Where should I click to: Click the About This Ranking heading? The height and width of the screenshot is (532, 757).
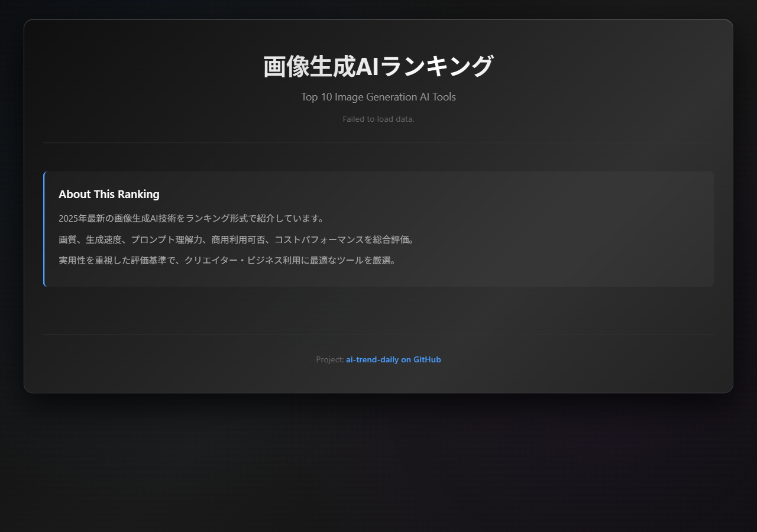pos(109,194)
